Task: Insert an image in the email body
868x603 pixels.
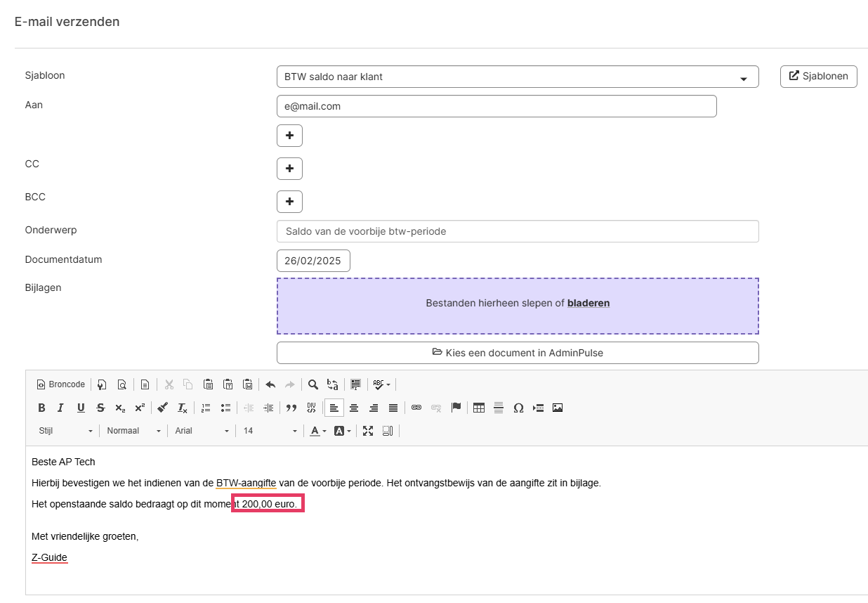Action: [558, 408]
